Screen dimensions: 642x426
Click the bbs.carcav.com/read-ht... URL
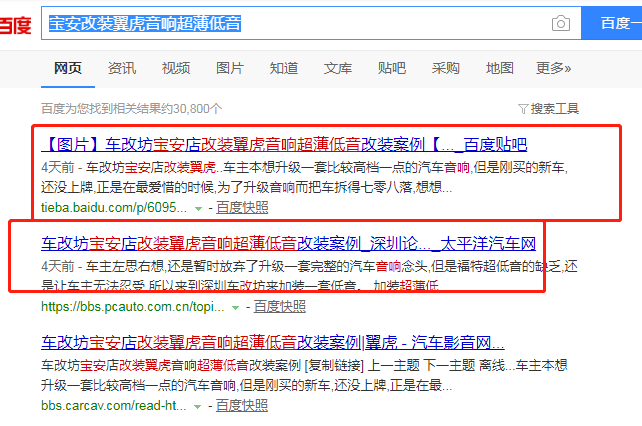114,406
